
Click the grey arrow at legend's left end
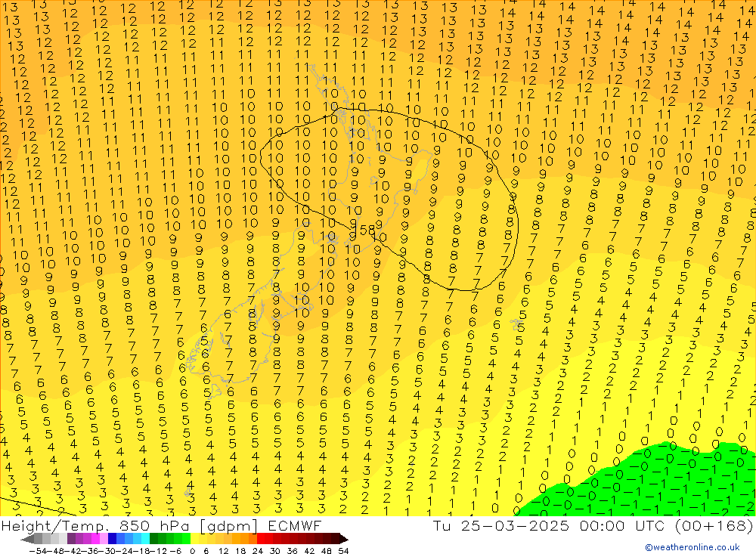(x=27, y=539)
